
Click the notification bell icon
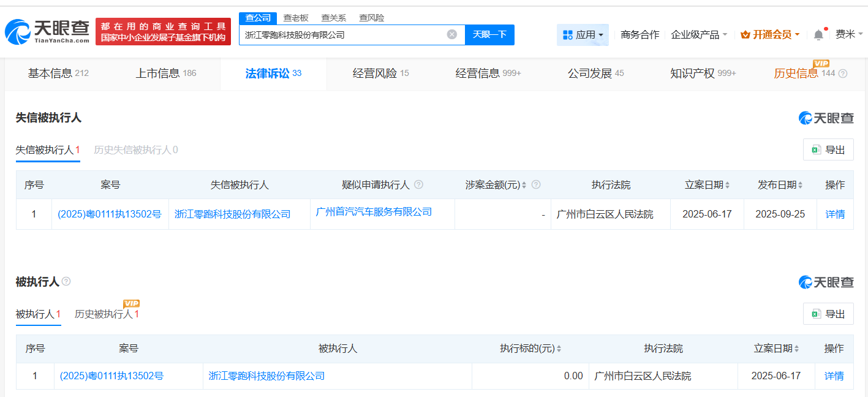tap(818, 34)
